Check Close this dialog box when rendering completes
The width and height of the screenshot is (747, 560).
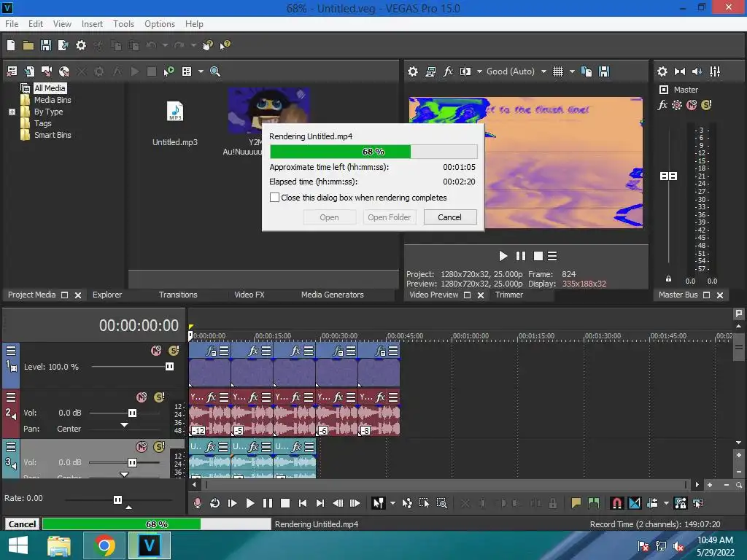[x=274, y=197]
